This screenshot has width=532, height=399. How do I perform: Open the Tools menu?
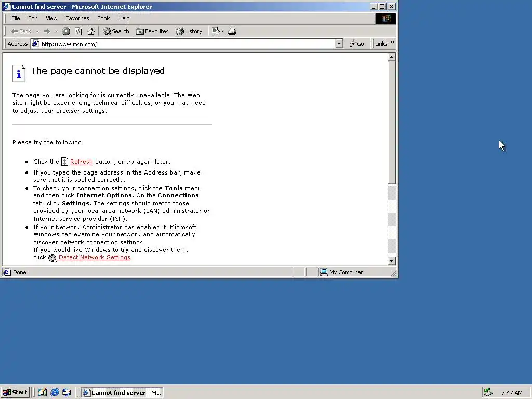[x=104, y=18]
